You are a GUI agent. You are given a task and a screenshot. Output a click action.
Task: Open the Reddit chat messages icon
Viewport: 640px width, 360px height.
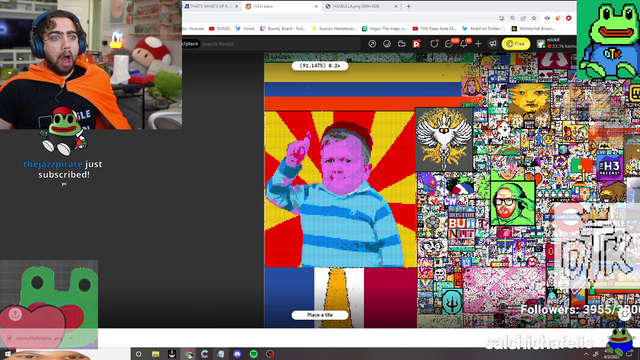coord(449,44)
